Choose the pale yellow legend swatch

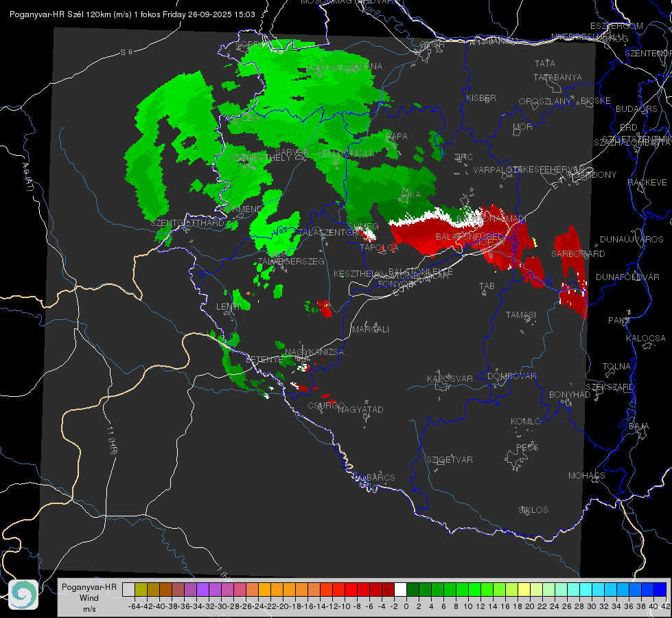click(x=524, y=590)
